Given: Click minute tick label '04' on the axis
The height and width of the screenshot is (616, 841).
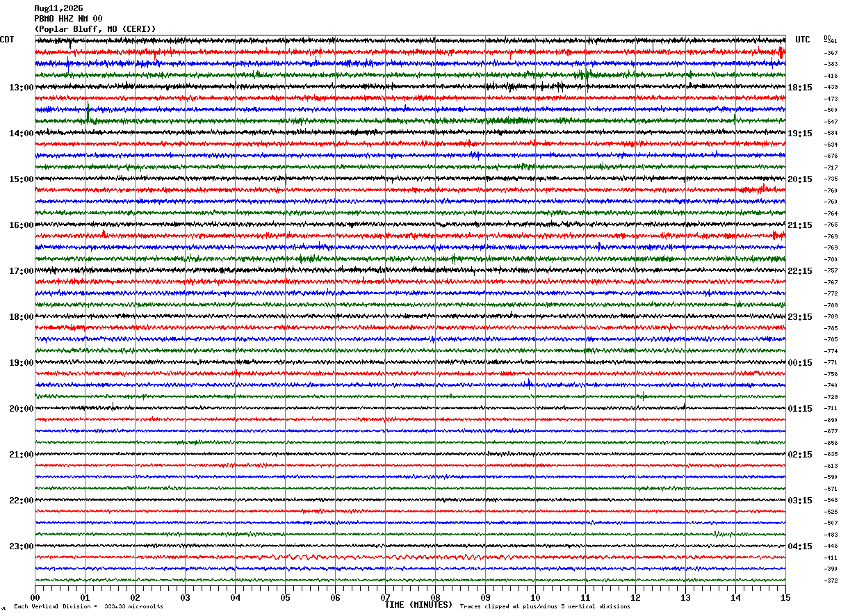Looking at the screenshot, I should point(235,597).
